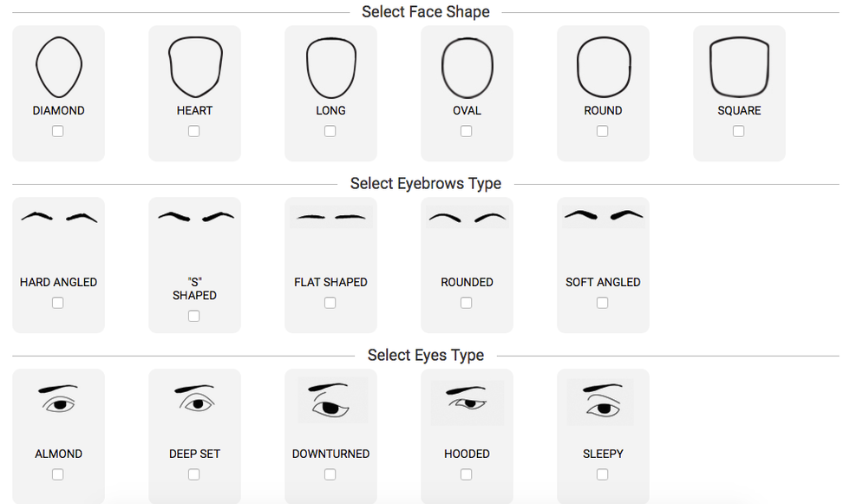Click the flat shaped eyebrows image
The image size is (850, 504).
click(331, 217)
